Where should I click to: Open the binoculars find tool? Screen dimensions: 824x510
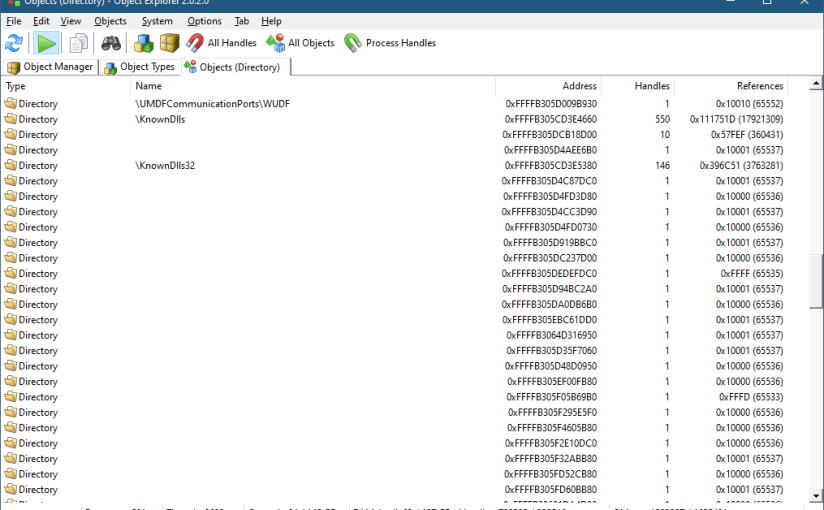point(111,43)
